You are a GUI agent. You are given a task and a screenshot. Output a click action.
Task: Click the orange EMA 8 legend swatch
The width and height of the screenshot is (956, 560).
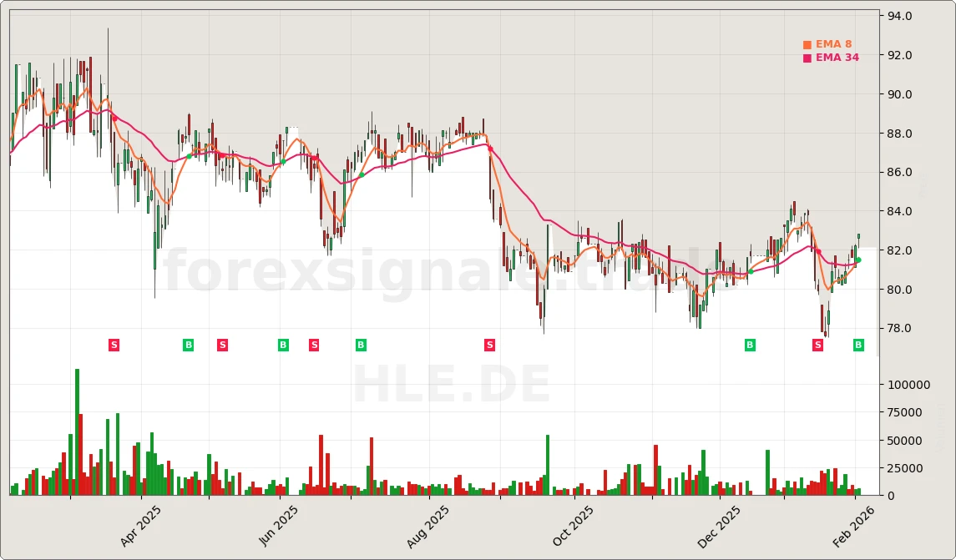tap(807, 45)
